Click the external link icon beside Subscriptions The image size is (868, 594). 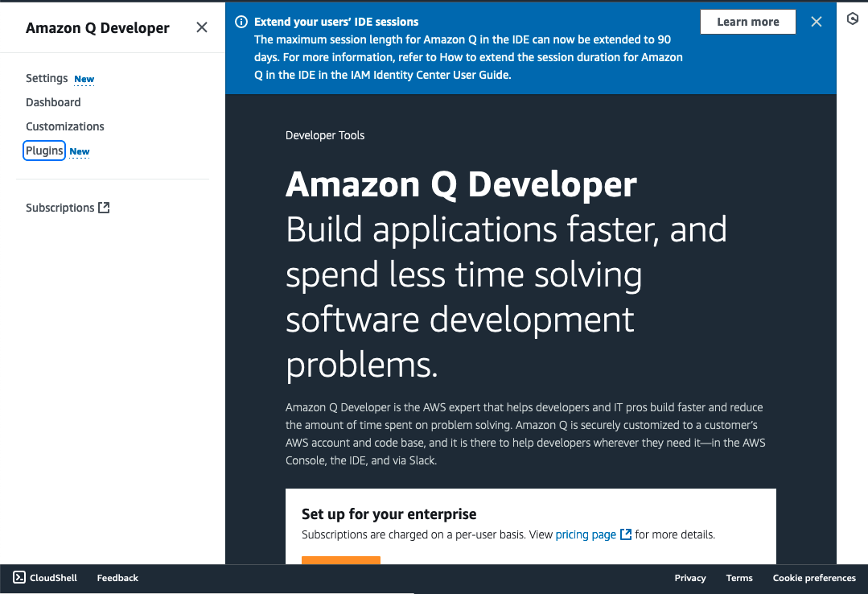[104, 207]
